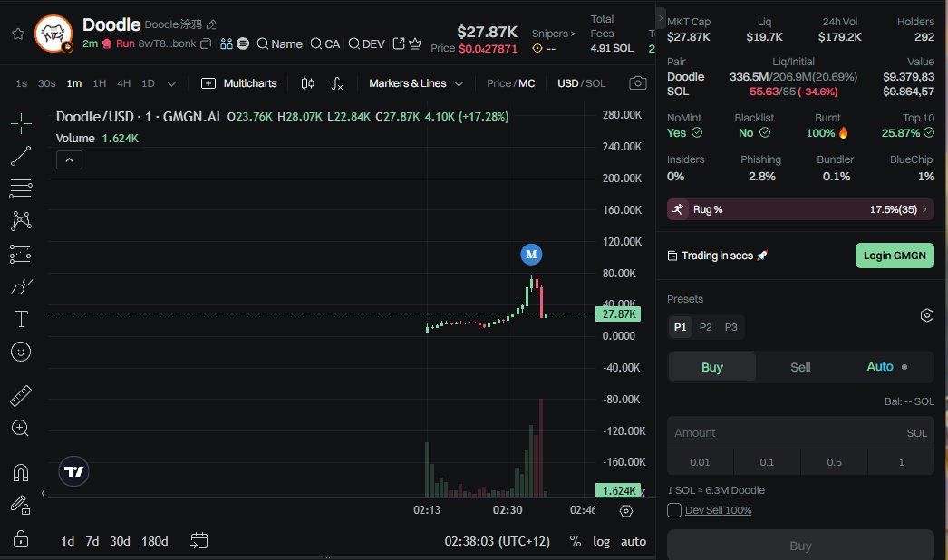The height and width of the screenshot is (560, 948).
Task: Select the 1m timeframe
Action: 73,83
